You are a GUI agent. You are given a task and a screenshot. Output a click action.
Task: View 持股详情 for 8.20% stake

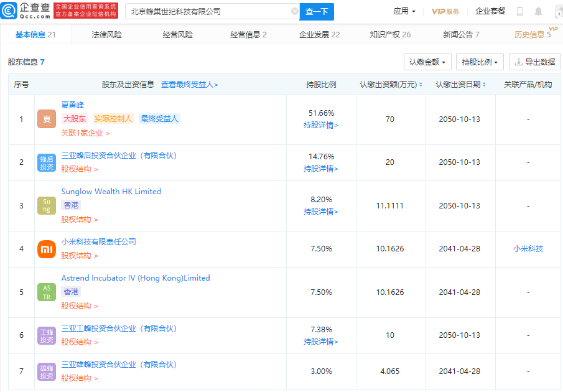[321, 212]
